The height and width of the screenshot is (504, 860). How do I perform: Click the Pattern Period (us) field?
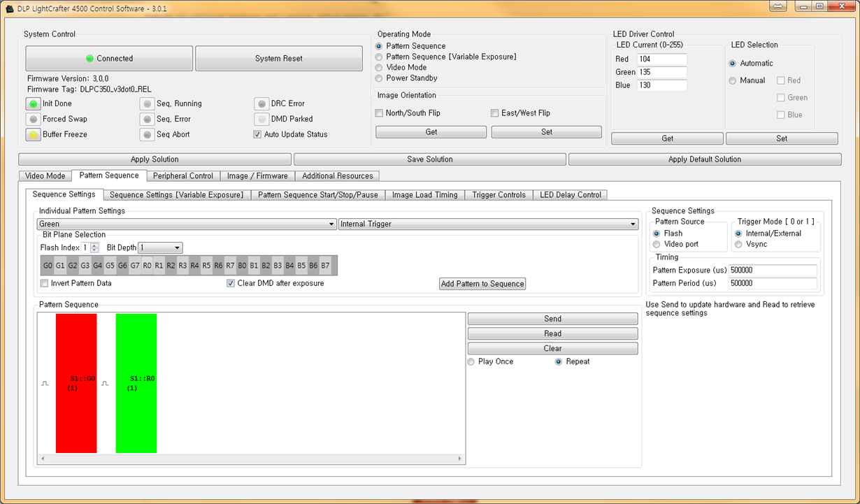tap(773, 284)
